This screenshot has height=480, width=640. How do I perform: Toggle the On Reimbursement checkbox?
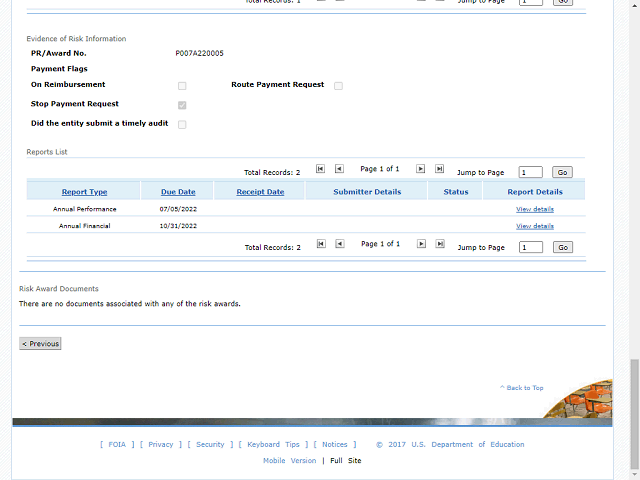click(x=182, y=86)
